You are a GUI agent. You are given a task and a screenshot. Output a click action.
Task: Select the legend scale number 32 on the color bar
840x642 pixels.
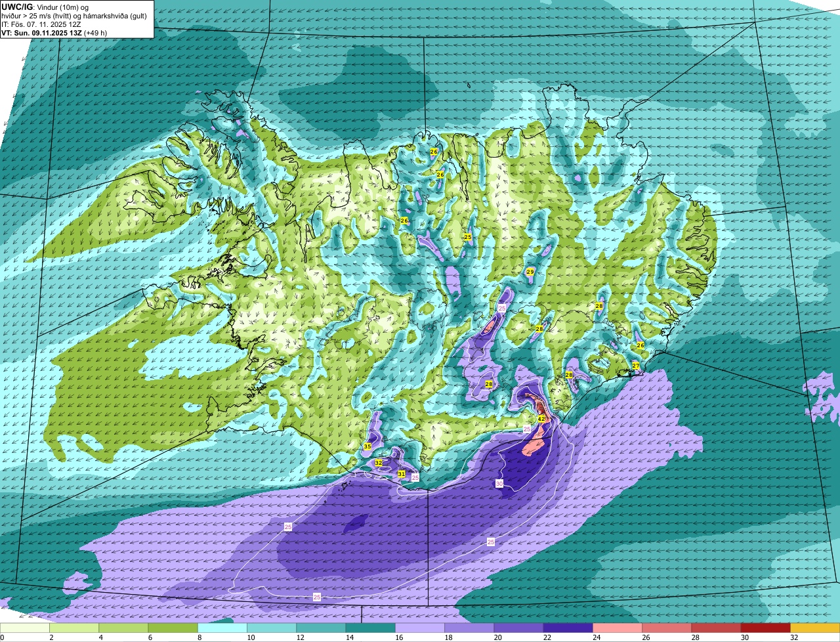(x=793, y=637)
